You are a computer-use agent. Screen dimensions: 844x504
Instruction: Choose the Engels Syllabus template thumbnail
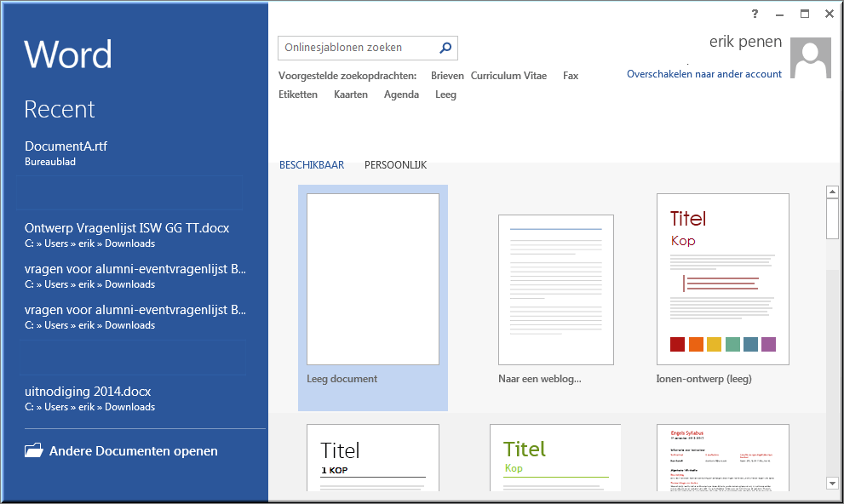tap(723, 458)
